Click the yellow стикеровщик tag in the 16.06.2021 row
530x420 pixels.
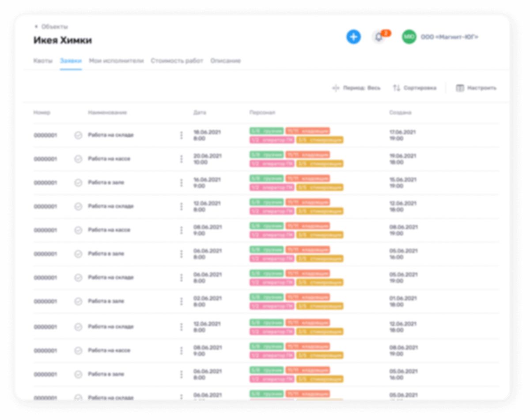[320, 187]
